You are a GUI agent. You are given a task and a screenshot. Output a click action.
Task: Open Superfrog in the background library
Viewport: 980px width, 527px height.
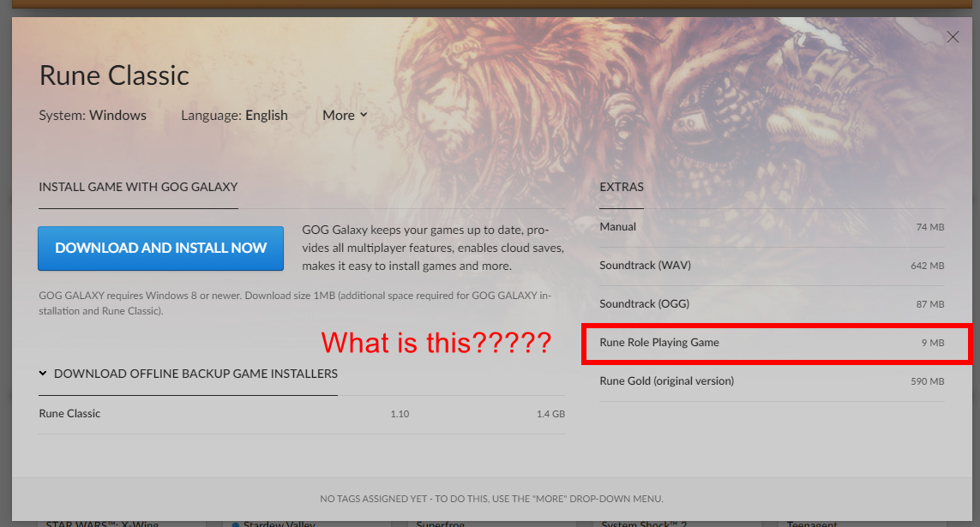point(444,523)
